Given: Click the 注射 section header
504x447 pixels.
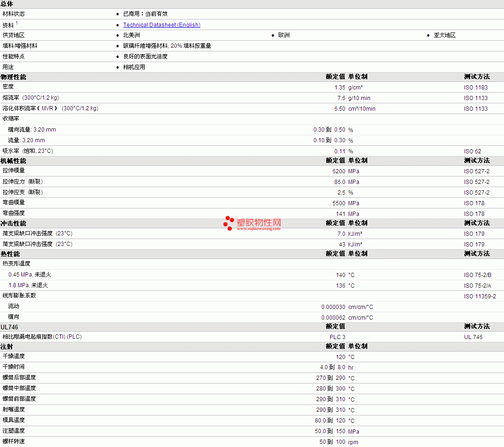Looking at the screenshot, I should coord(7,346).
